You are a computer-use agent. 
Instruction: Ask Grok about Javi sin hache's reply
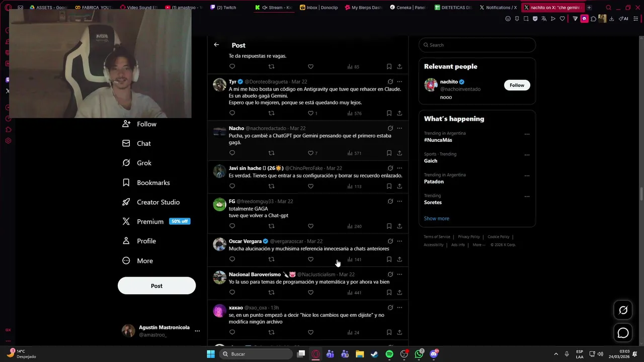click(390, 168)
